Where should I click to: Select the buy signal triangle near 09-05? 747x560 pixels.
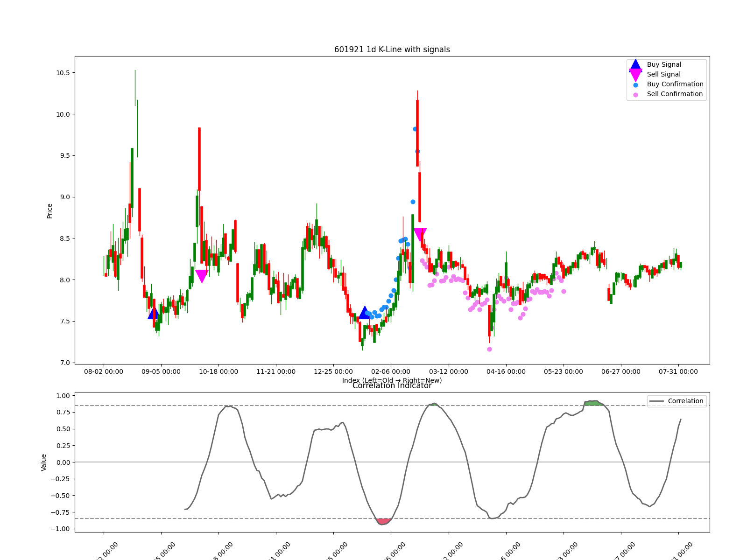[x=154, y=313]
